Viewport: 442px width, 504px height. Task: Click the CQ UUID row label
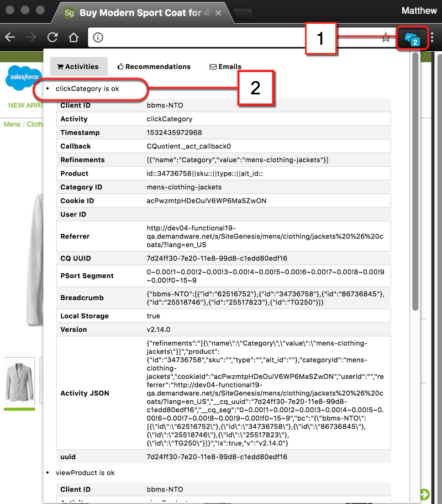(76, 258)
